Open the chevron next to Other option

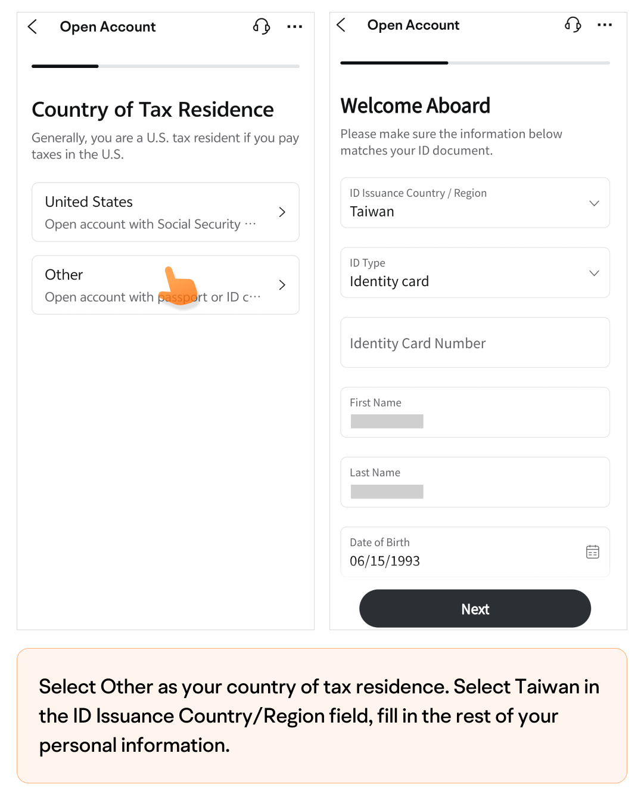click(x=282, y=285)
